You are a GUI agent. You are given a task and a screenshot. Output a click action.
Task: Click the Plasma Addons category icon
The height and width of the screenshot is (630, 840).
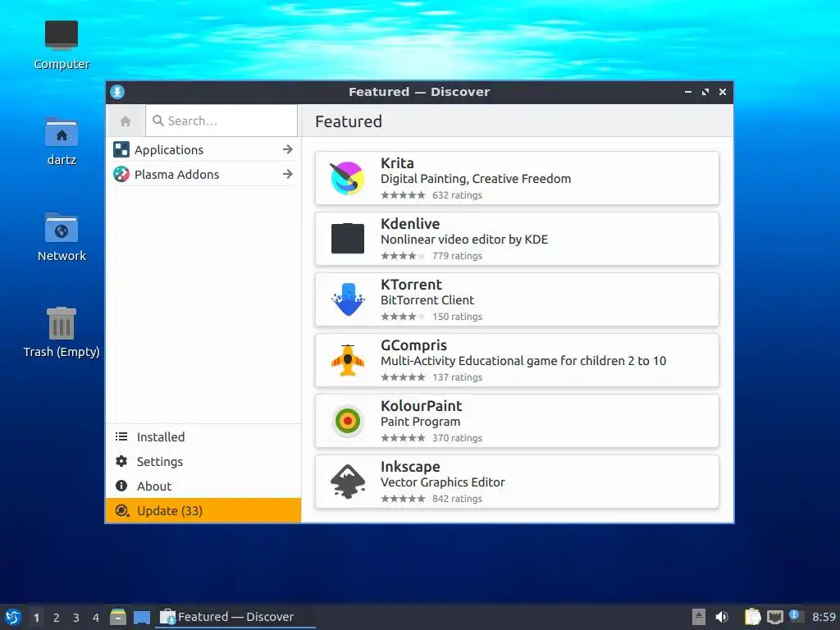pos(121,174)
